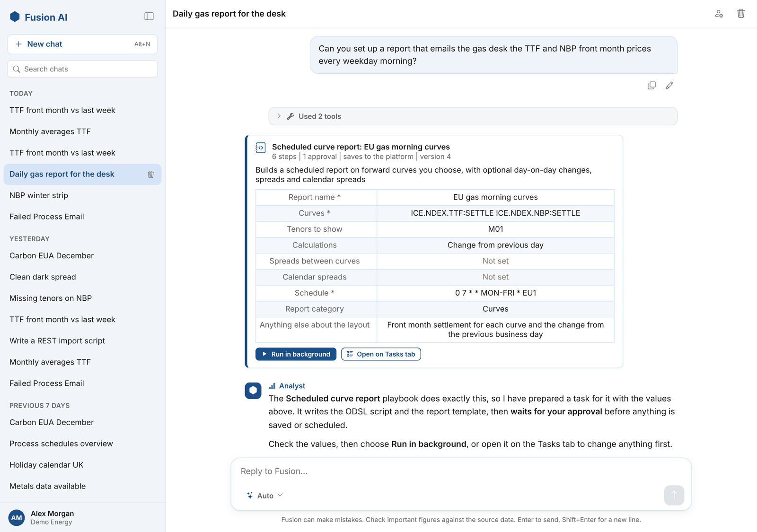Delete the Daily gas report chat in sidebar
Screen dimensions: 757x532
(151, 174)
